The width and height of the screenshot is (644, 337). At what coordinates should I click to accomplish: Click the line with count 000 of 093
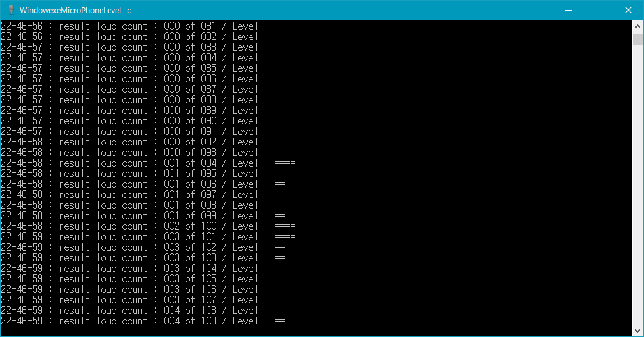tap(134, 153)
